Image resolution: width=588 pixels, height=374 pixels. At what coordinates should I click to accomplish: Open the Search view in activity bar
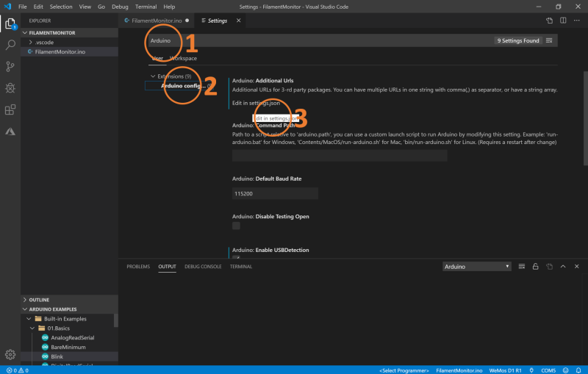10,45
